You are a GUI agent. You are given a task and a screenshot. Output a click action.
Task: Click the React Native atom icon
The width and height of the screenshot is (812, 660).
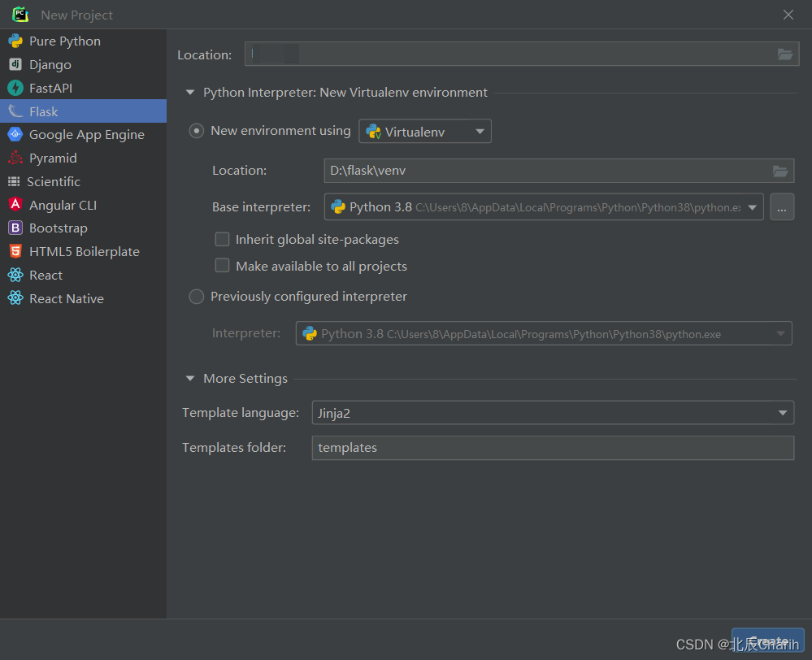[15, 298]
